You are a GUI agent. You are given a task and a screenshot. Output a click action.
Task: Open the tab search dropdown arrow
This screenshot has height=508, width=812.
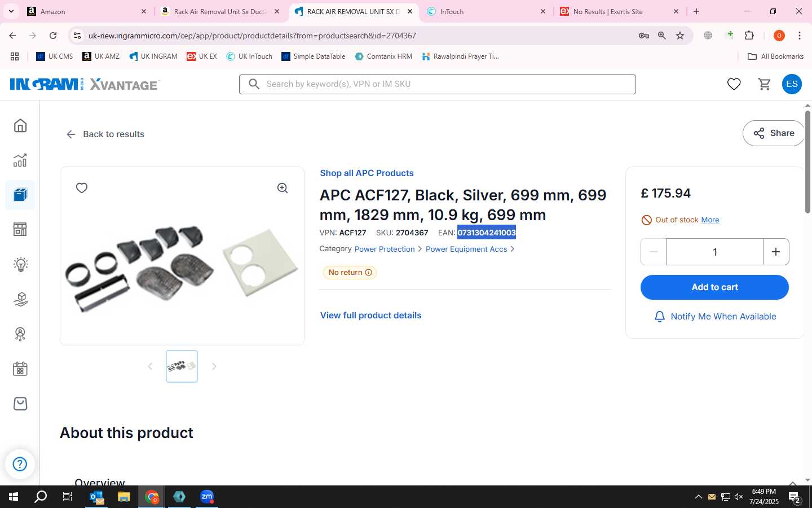11,11
